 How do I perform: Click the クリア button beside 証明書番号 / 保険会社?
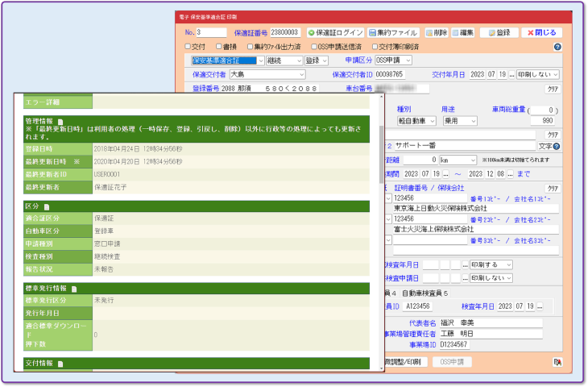(x=553, y=189)
